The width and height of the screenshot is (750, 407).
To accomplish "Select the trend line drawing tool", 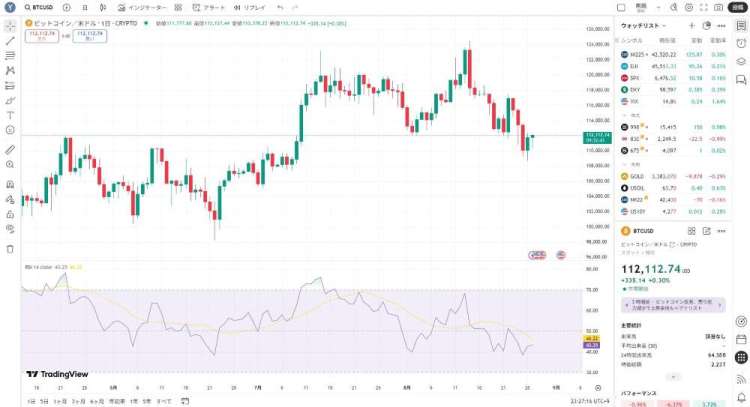I will [10, 41].
